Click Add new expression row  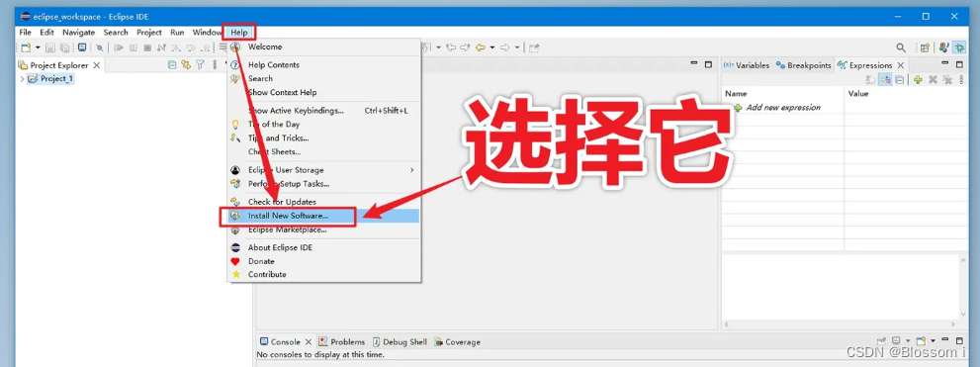[x=783, y=108]
